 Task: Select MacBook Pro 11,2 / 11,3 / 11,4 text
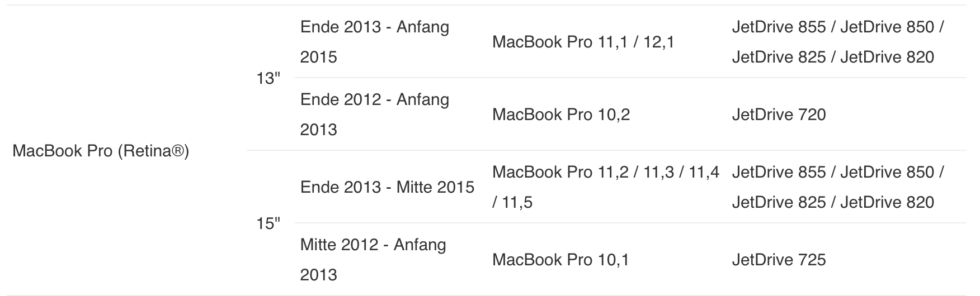(606, 172)
